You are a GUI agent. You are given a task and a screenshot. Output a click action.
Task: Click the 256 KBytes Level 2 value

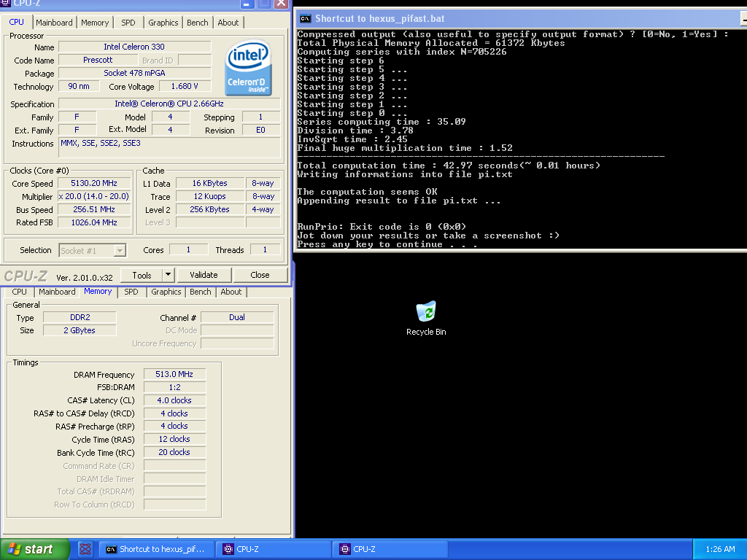pos(209,209)
